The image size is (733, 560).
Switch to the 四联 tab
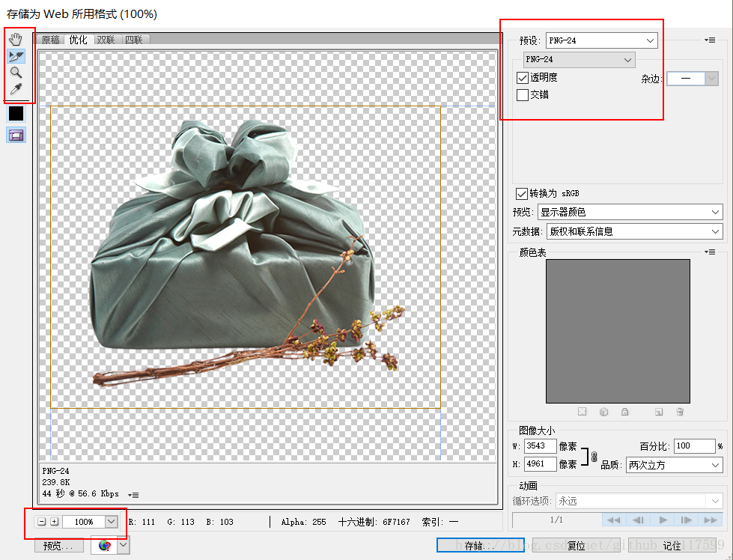click(x=134, y=40)
